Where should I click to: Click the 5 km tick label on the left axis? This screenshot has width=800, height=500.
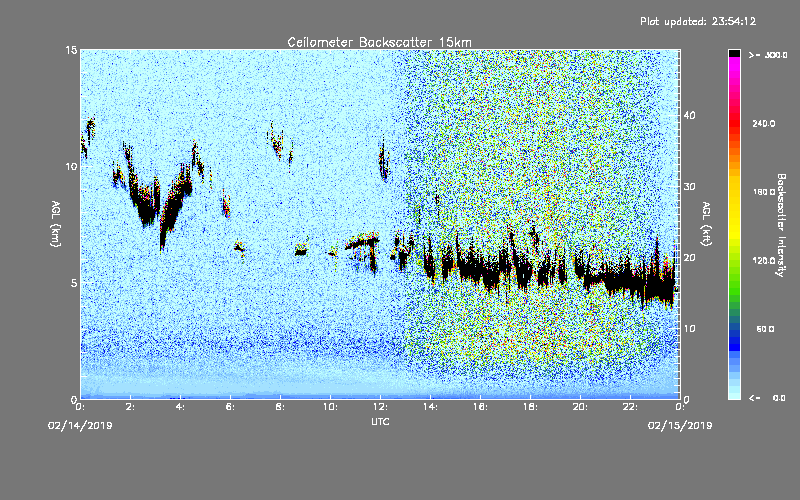coord(74,283)
